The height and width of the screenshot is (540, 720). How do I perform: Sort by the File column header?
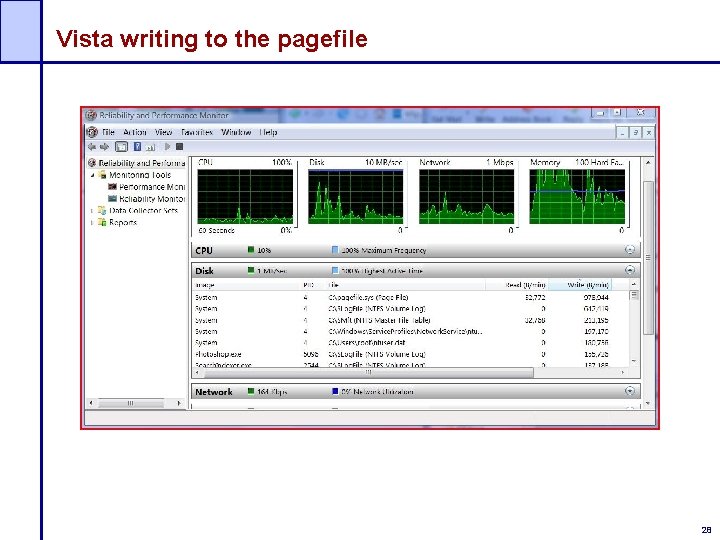point(405,285)
